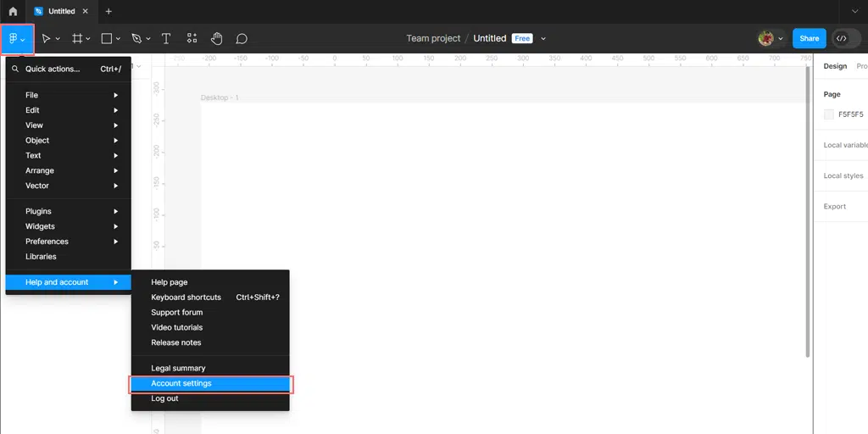
Task: Open the Edit submenu
Action: coord(69,110)
